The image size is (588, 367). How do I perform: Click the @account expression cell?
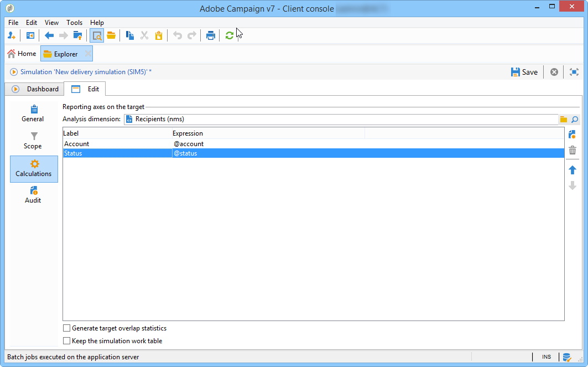(189, 144)
